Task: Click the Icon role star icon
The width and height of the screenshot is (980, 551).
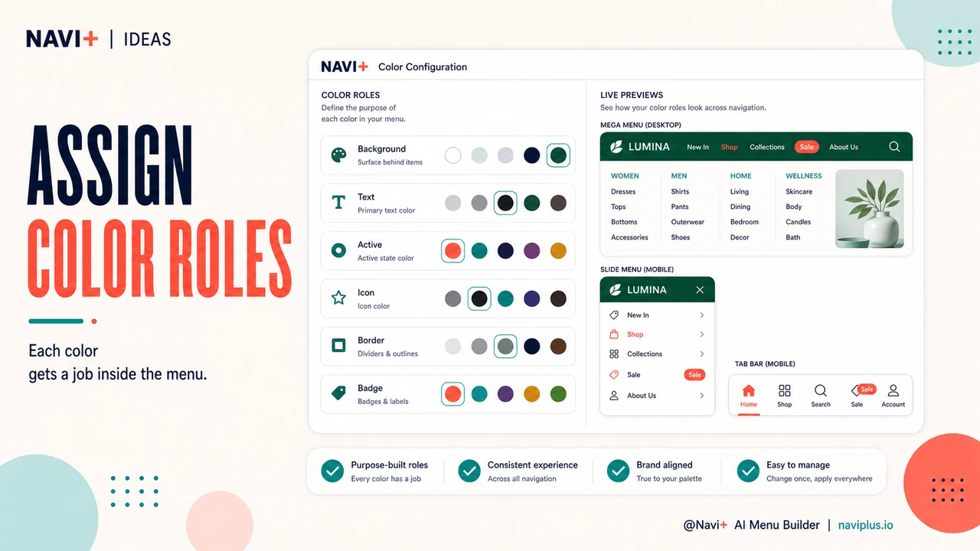Action: point(338,298)
